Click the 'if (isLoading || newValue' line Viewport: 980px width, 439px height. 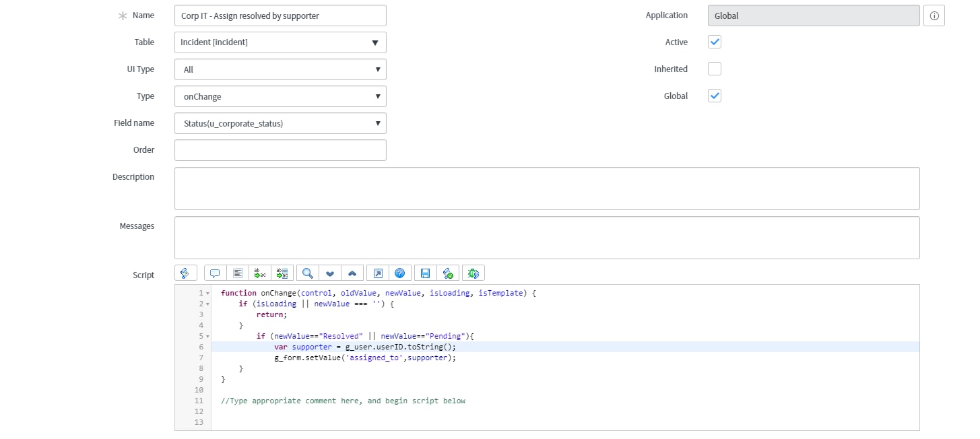tap(316, 304)
